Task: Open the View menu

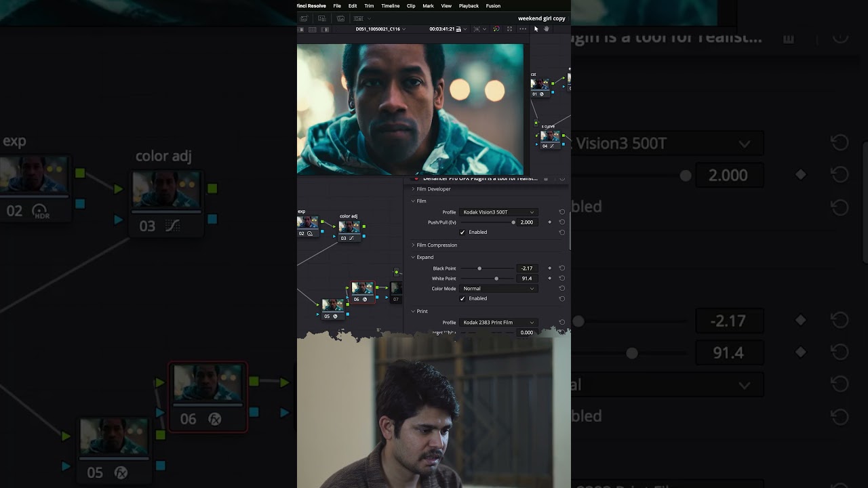Action: pyautogui.click(x=446, y=6)
